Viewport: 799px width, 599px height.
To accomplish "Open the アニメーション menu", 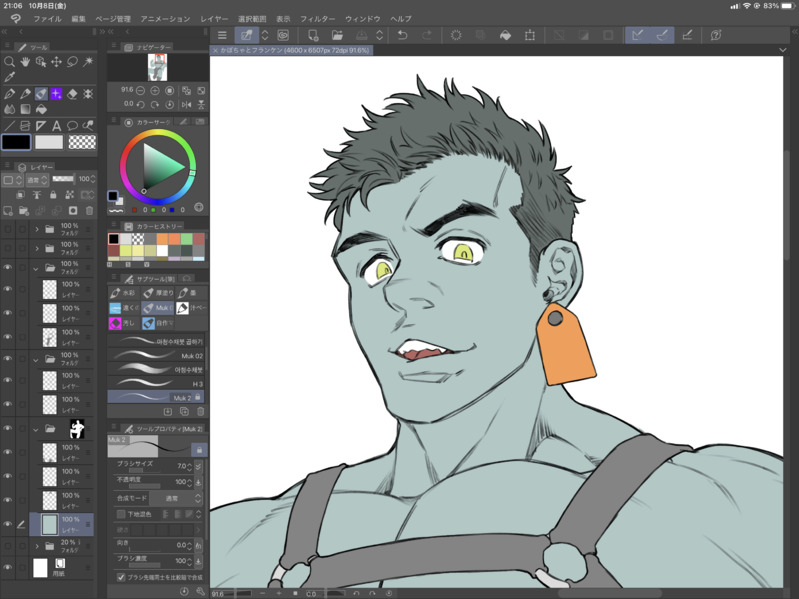I will tap(165, 19).
